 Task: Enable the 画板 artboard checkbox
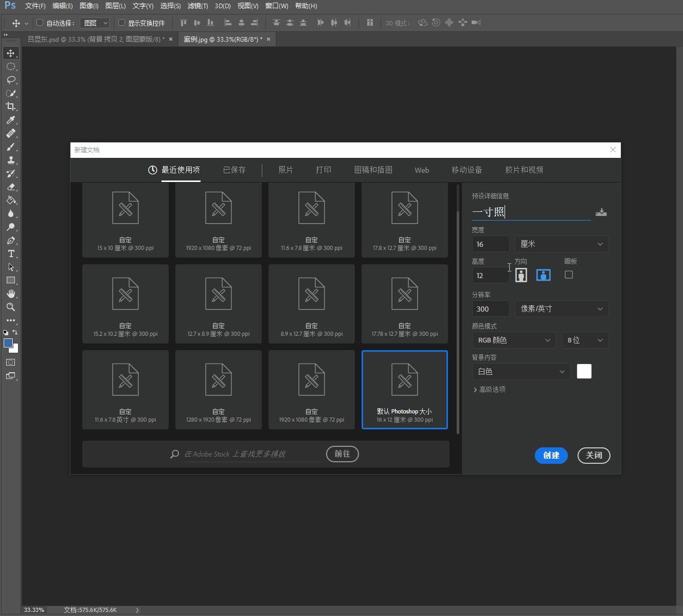568,275
